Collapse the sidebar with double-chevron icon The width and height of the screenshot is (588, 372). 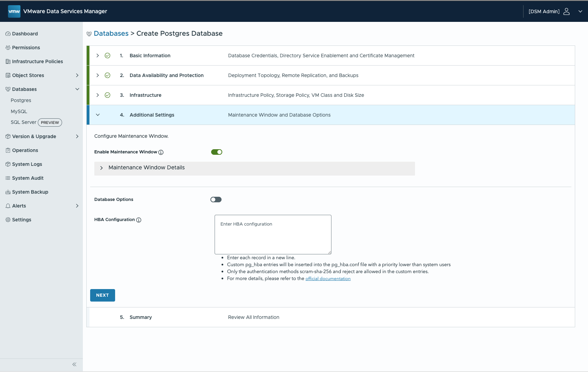coord(74,364)
